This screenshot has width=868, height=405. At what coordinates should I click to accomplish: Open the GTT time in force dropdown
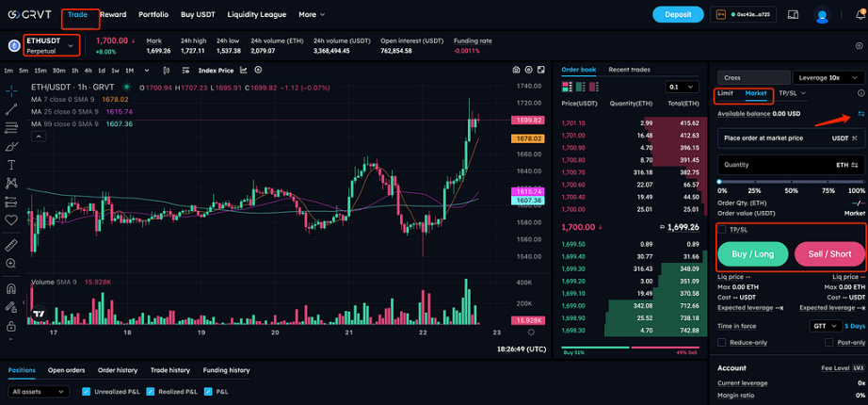825,326
